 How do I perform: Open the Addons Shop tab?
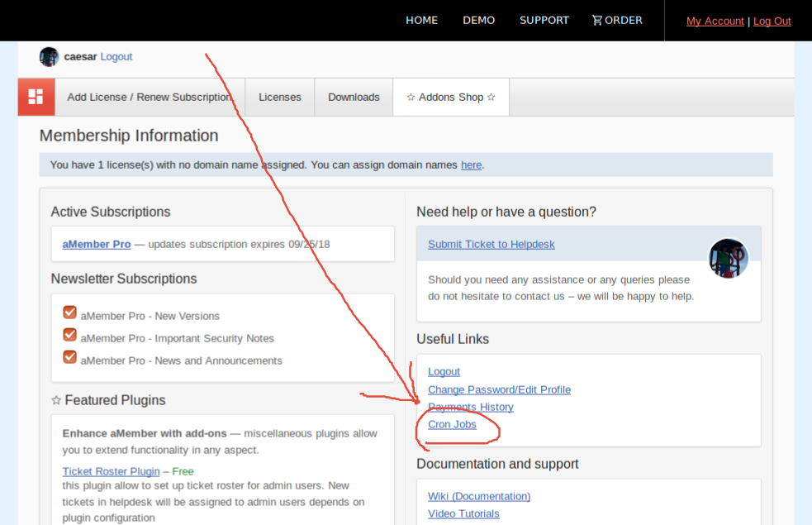(451, 97)
